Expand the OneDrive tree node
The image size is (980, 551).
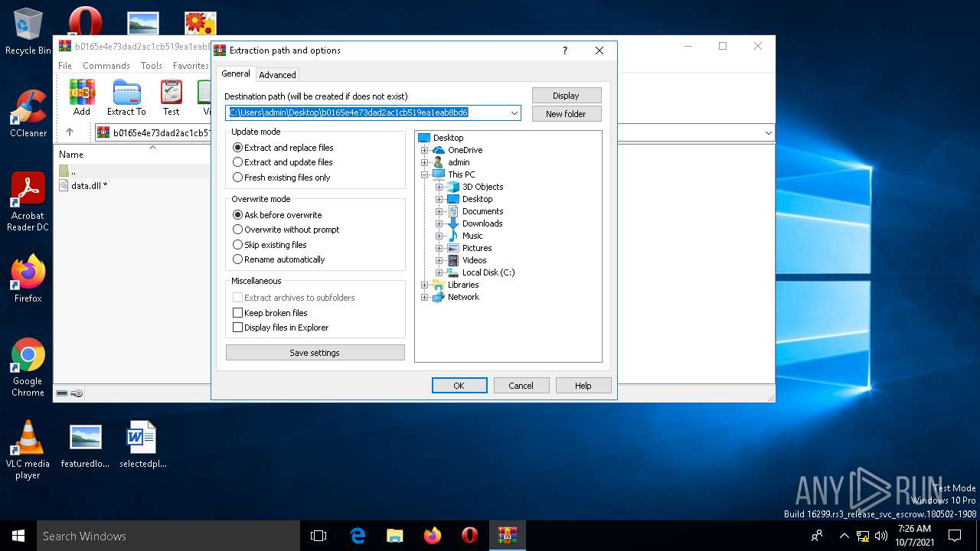(x=424, y=150)
